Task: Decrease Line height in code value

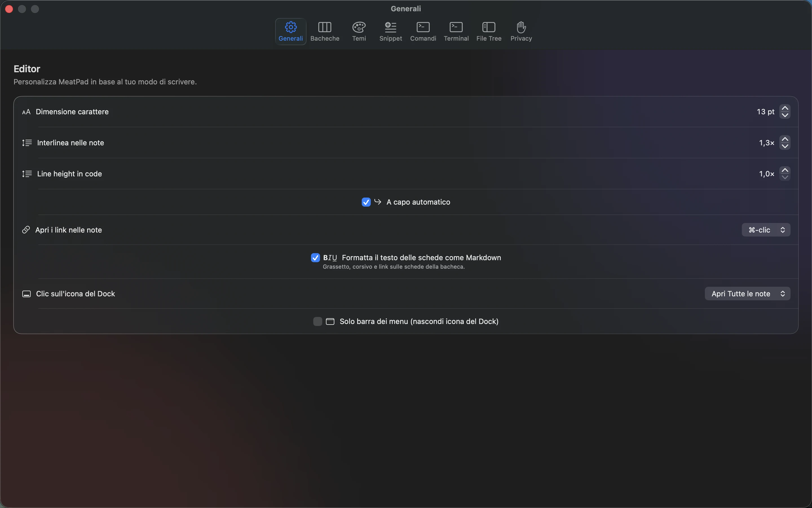Action: pyautogui.click(x=785, y=177)
